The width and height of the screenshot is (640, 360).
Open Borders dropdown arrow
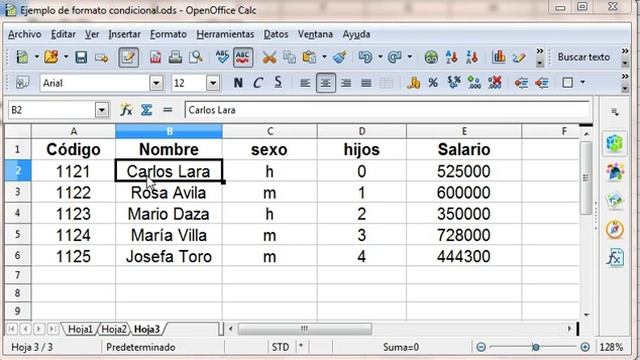coord(583,83)
